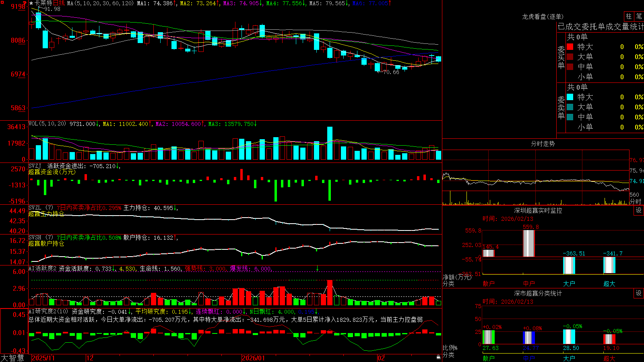
Task: Click the 卡莱特 stock name
Action: click(43, 3)
